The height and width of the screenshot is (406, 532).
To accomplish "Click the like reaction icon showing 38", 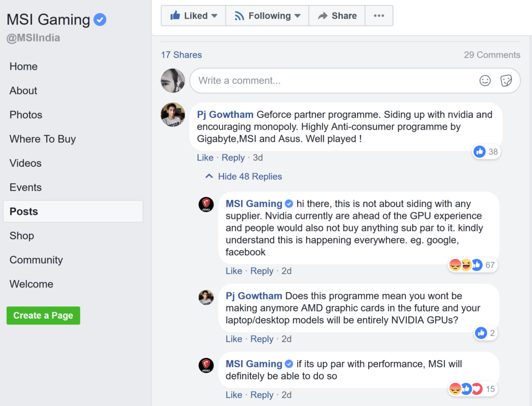I will pos(480,152).
